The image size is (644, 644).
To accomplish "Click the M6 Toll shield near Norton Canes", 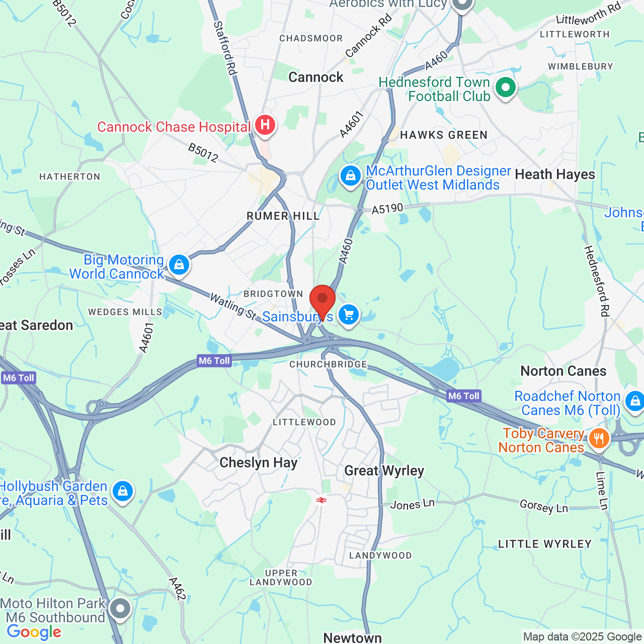I will tap(464, 396).
